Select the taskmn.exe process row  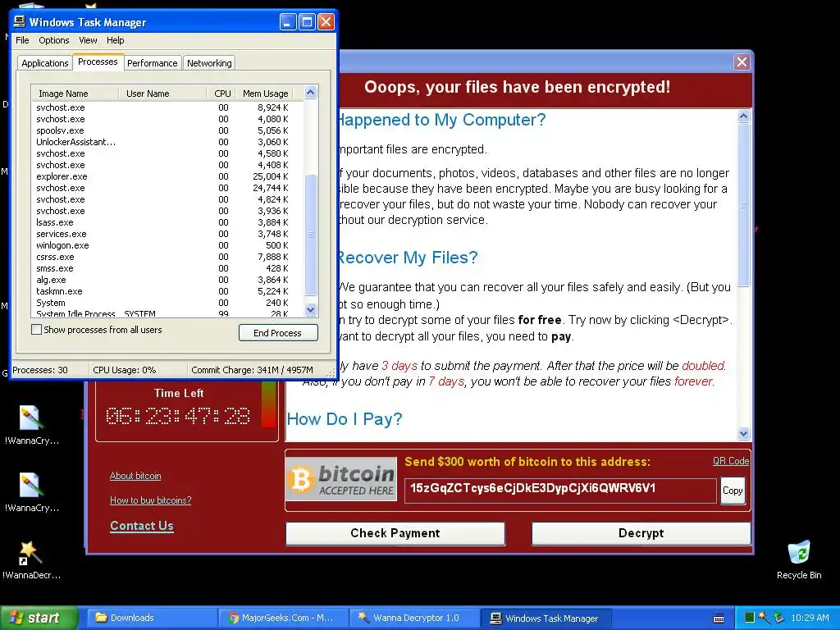[167, 291]
